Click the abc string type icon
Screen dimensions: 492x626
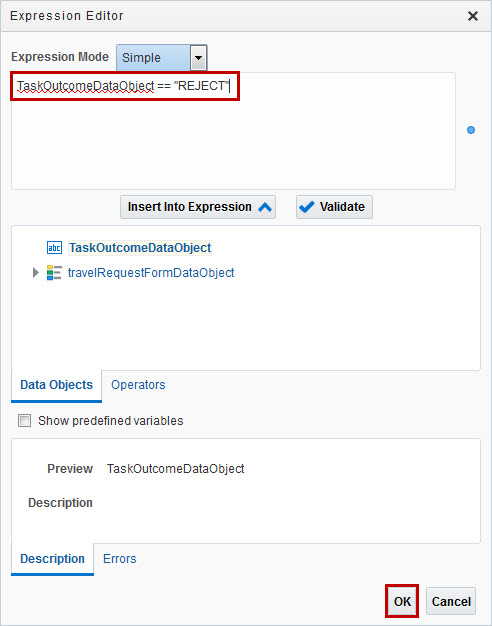click(x=54, y=248)
